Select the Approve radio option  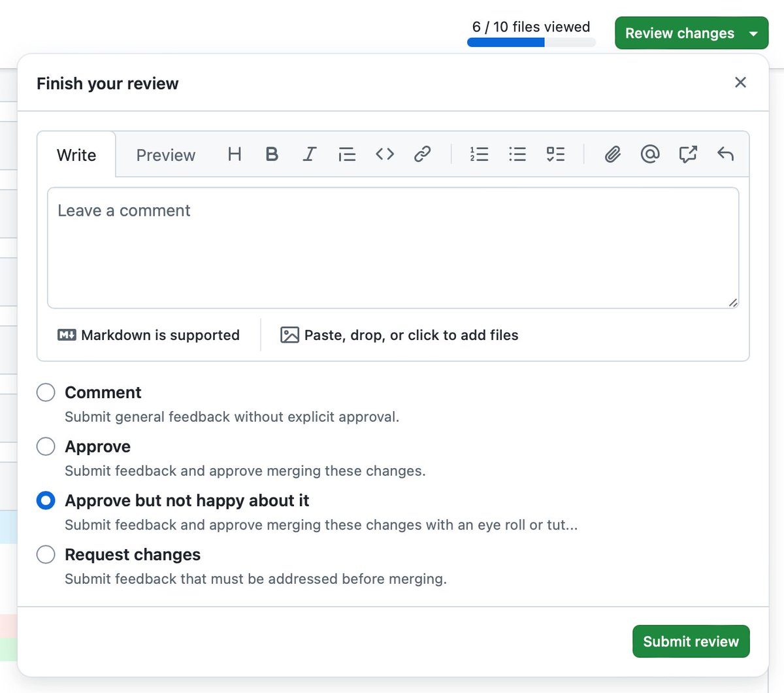46,447
